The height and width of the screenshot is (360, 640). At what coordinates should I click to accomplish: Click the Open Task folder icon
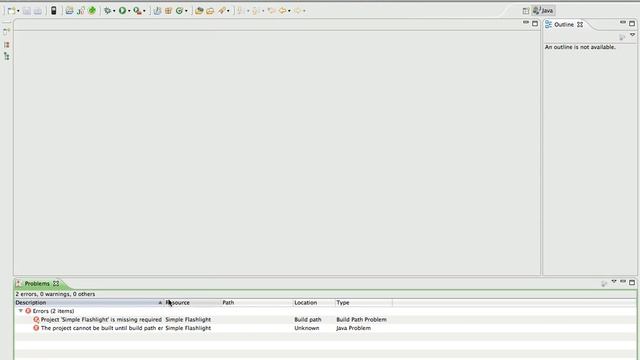click(210, 11)
